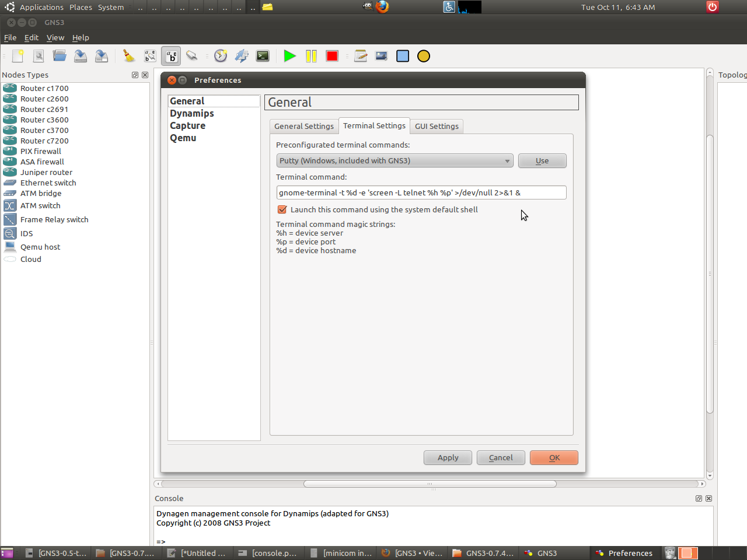Undock the Nodes Types panel

pyautogui.click(x=135, y=75)
